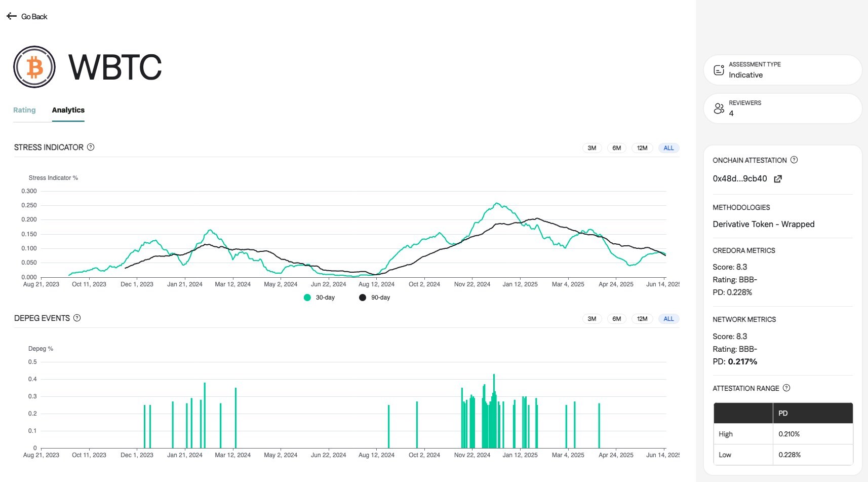The height and width of the screenshot is (482, 868).
Task: Click the Attestation Range help icon
Action: 786,388
